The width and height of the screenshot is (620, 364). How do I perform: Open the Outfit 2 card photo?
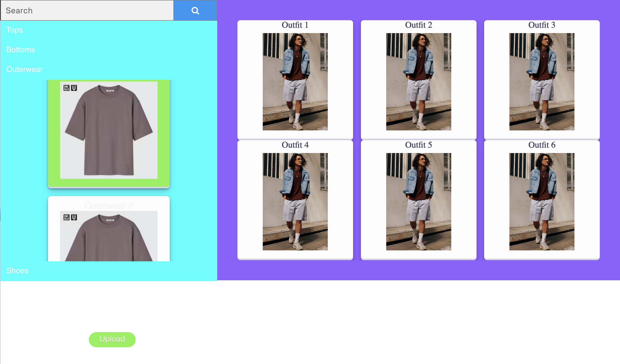(419, 82)
